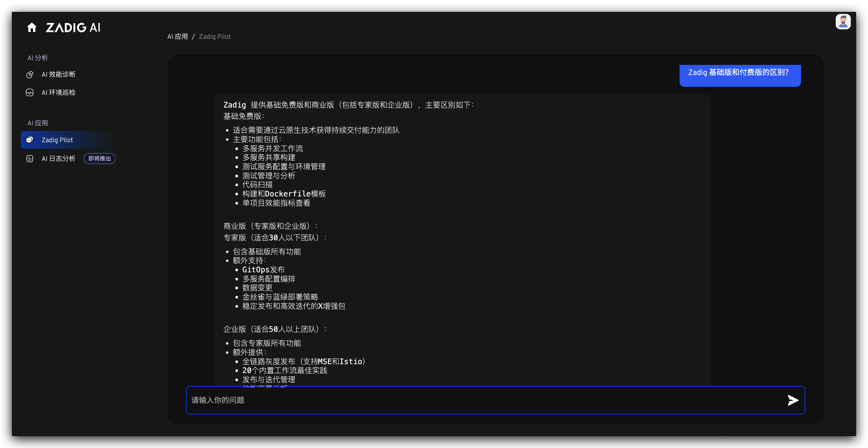Image resolution: width=868 pixels, height=448 pixels.
Task: Click the pie chart icon for AI 效能诊断
Action: click(30, 74)
